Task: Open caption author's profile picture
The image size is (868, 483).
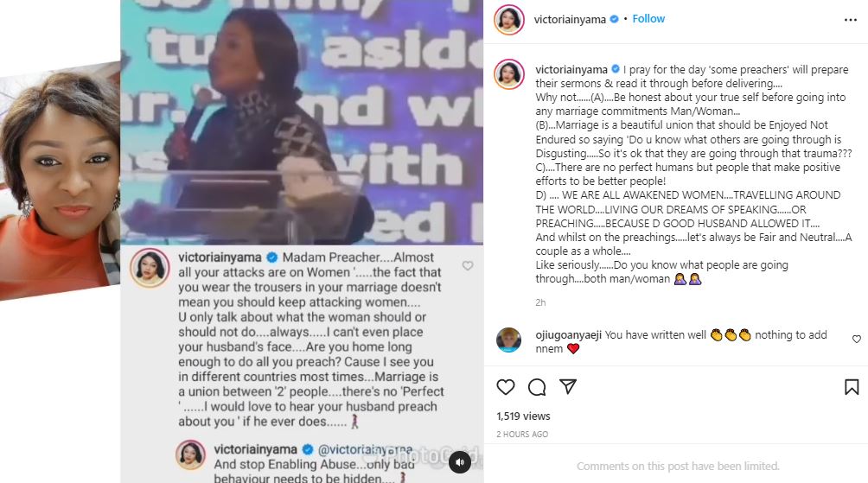Action: tap(508, 74)
